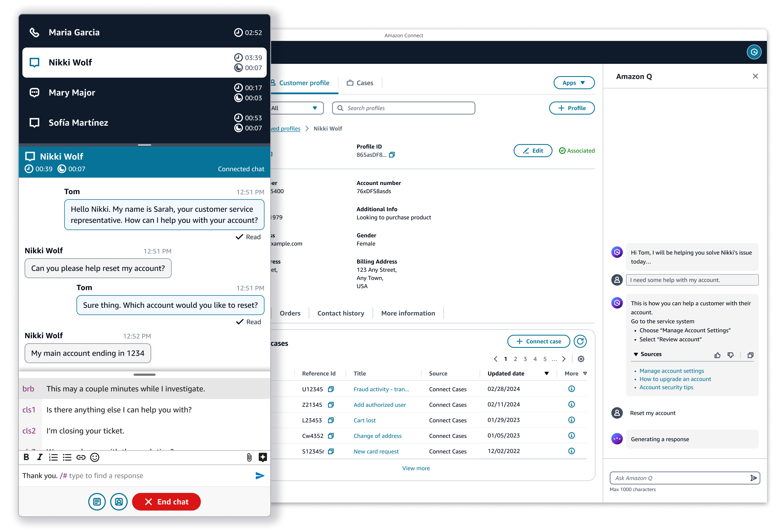The image size is (778, 532).
Task: Switch to the Cases tab
Action: click(x=360, y=83)
